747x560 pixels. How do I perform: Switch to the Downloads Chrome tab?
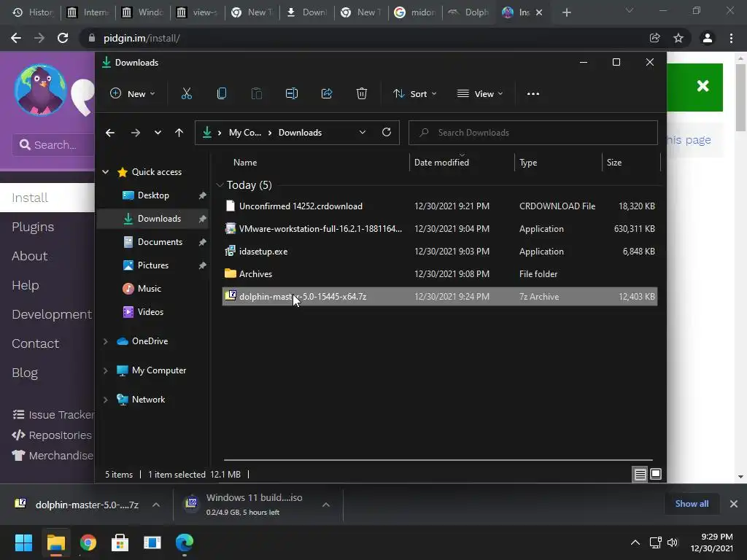coord(307,13)
